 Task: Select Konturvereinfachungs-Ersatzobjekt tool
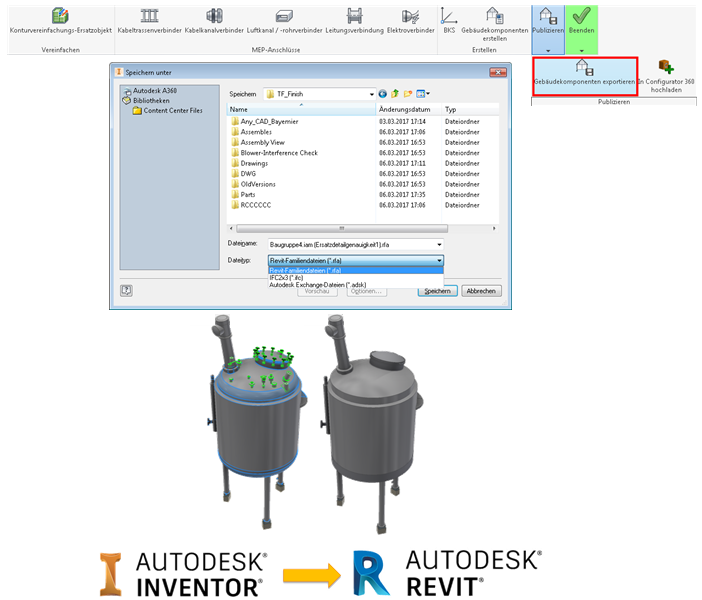point(60,21)
